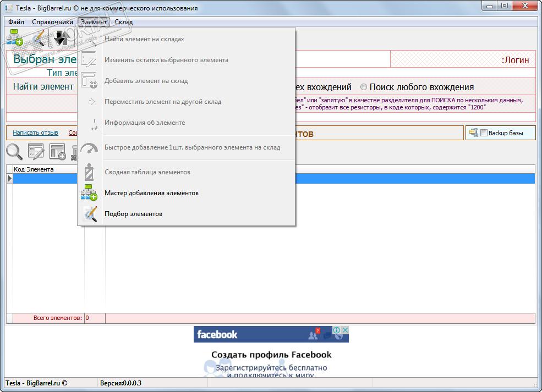This screenshot has height=392, width=542.
Task: Click the Код Элемента column header
Action: pyautogui.click(x=45, y=169)
